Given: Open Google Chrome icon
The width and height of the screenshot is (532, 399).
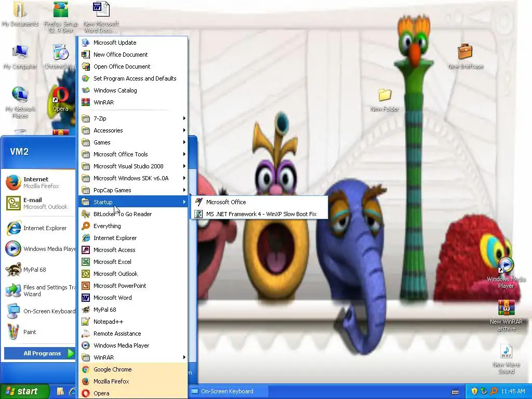Looking at the screenshot, I should [86, 369].
